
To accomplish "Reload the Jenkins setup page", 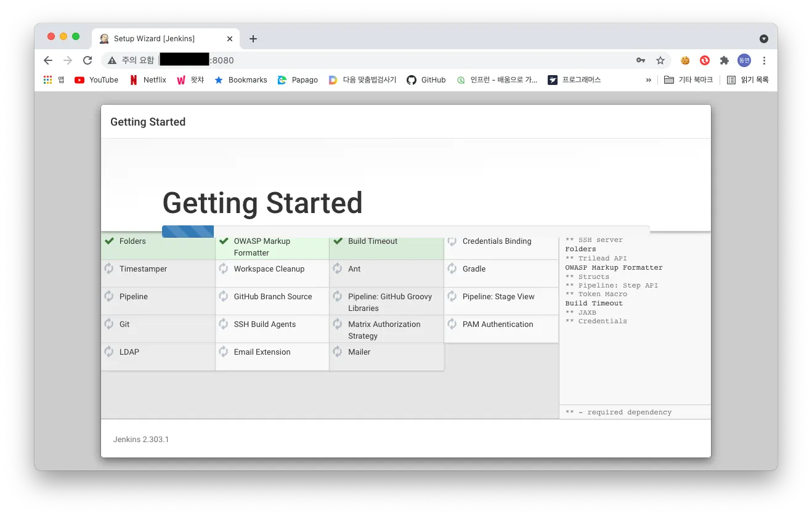I will pyautogui.click(x=87, y=60).
